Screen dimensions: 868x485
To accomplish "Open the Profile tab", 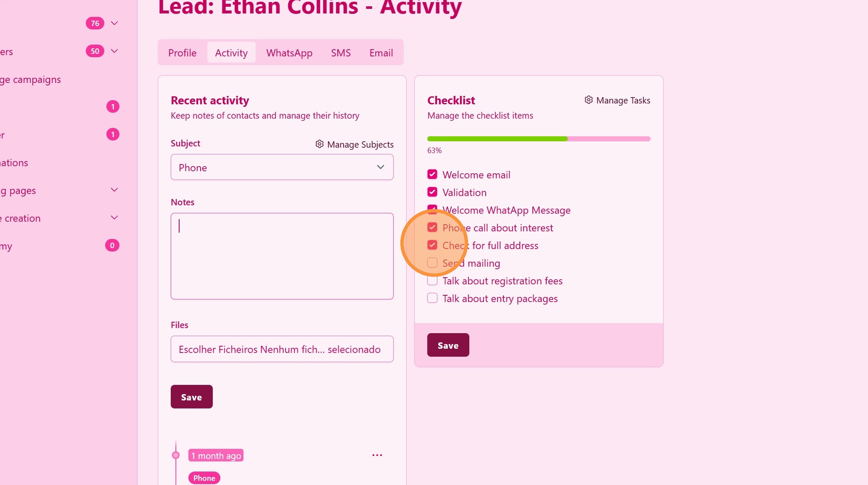I will (182, 53).
